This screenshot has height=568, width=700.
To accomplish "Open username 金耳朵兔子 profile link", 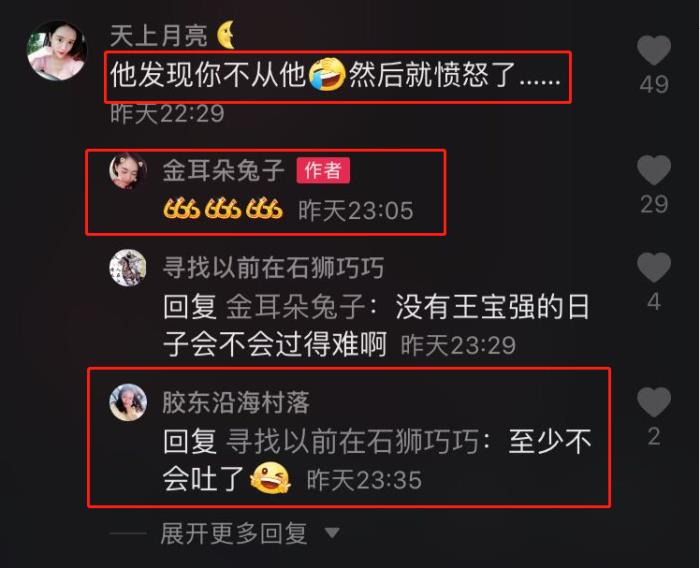I will tap(223, 170).
